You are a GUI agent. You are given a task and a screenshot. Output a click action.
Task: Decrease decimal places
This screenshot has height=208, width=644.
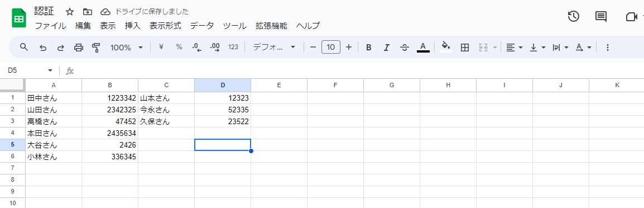point(197,47)
